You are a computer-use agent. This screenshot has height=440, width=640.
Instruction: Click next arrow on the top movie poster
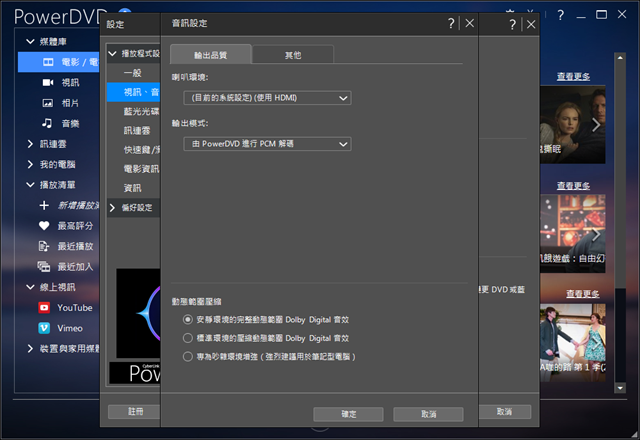coord(596,125)
